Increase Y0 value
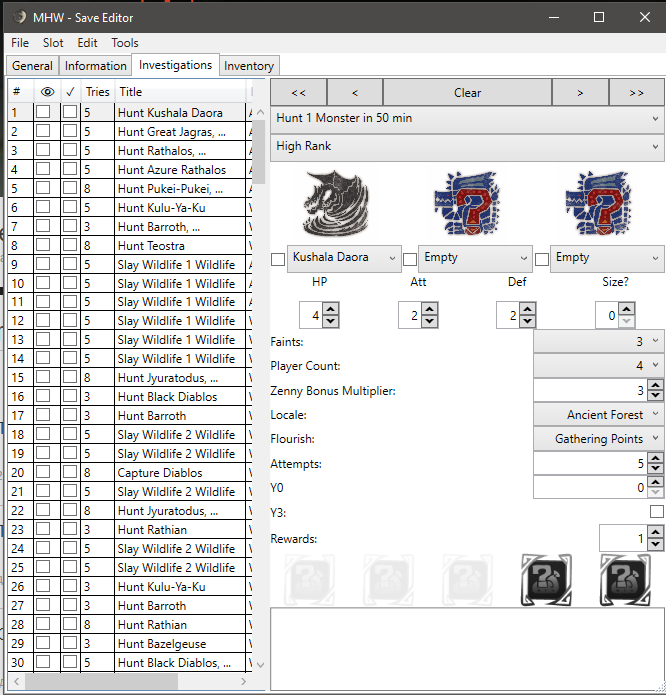This screenshot has width=666, height=695. tap(656, 482)
